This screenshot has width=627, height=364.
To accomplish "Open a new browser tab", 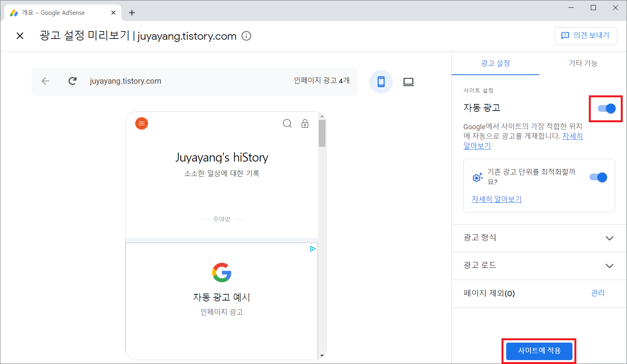I will tap(132, 12).
